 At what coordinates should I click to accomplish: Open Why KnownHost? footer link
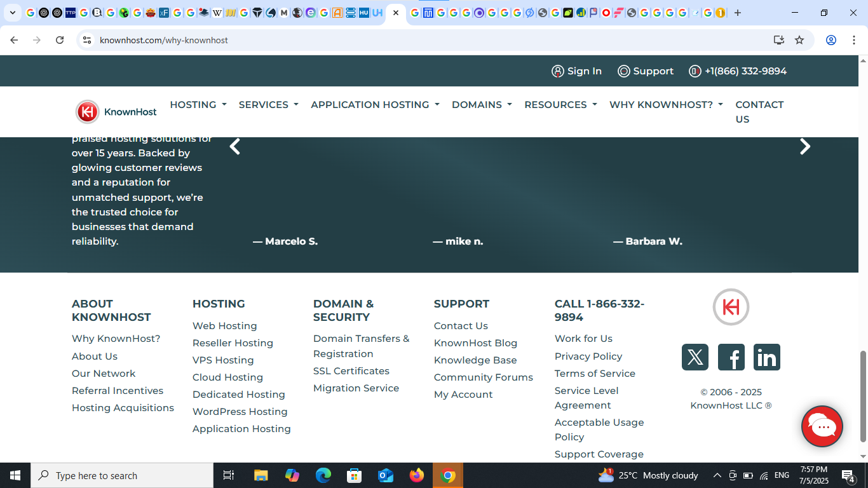[116, 339]
